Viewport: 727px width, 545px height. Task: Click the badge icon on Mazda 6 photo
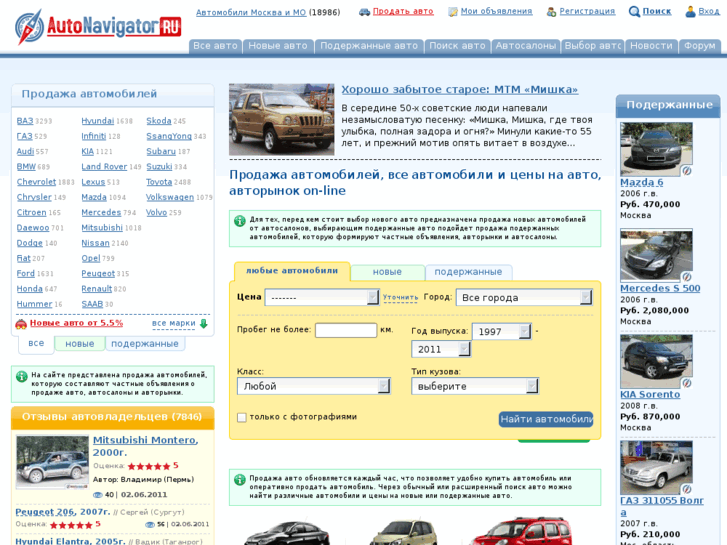[687, 171]
